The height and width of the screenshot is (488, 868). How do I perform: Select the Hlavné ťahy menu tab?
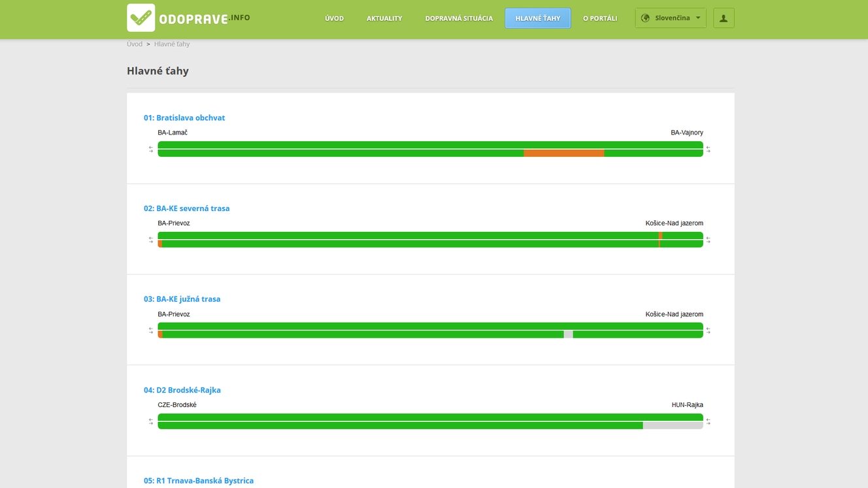coord(538,18)
